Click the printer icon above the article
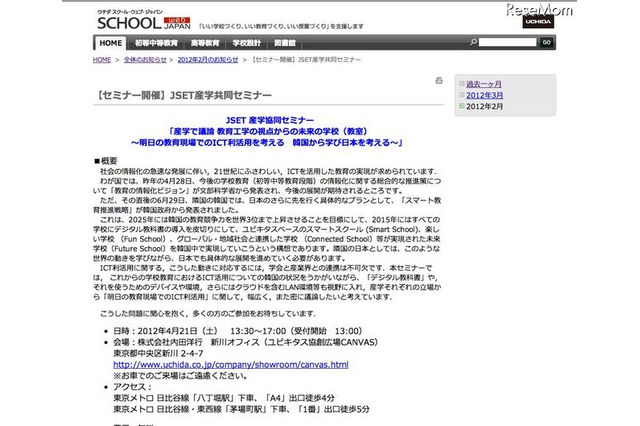640x426 pixels. coord(439,80)
